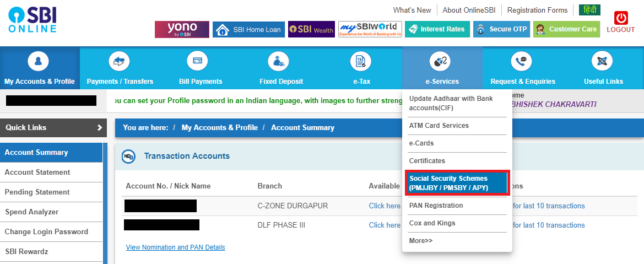This screenshot has height=264, width=644.
Task: Open Request & Enquiries phone icon
Action: [522, 62]
